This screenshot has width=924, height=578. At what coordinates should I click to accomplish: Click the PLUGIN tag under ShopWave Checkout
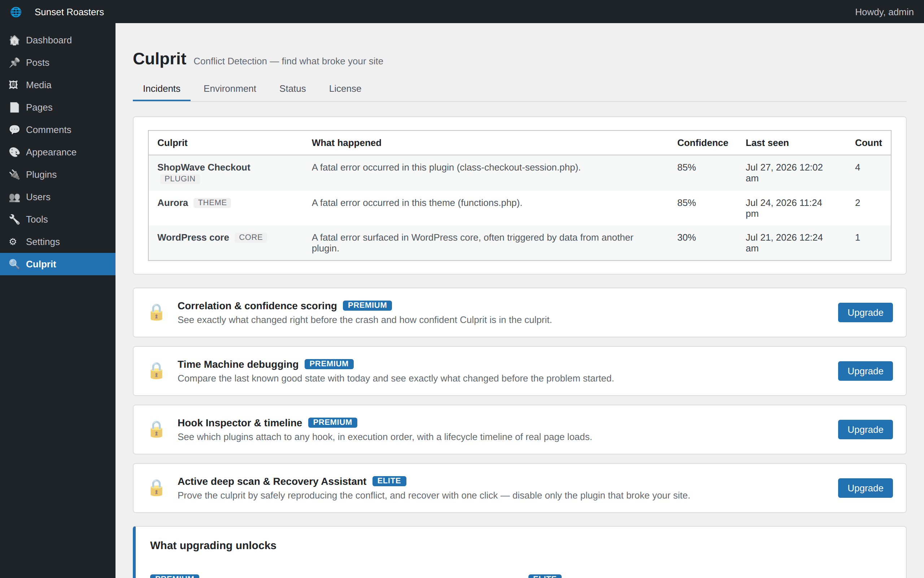(x=180, y=179)
